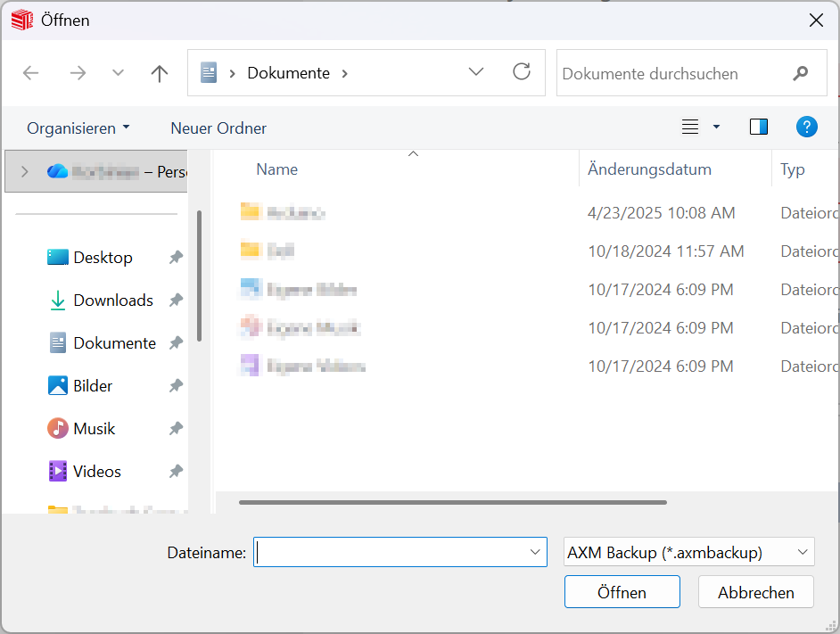The image size is (840, 634).
Task: Click the back navigation arrow
Action: click(31, 73)
